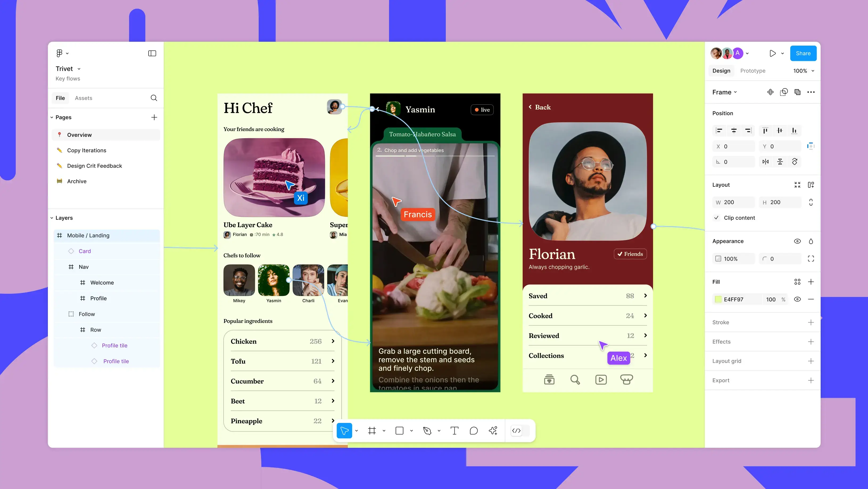Viewport: 868px width, 489px height.
Task: Click the Prototype tab
Action: click(x=752, y=70)
